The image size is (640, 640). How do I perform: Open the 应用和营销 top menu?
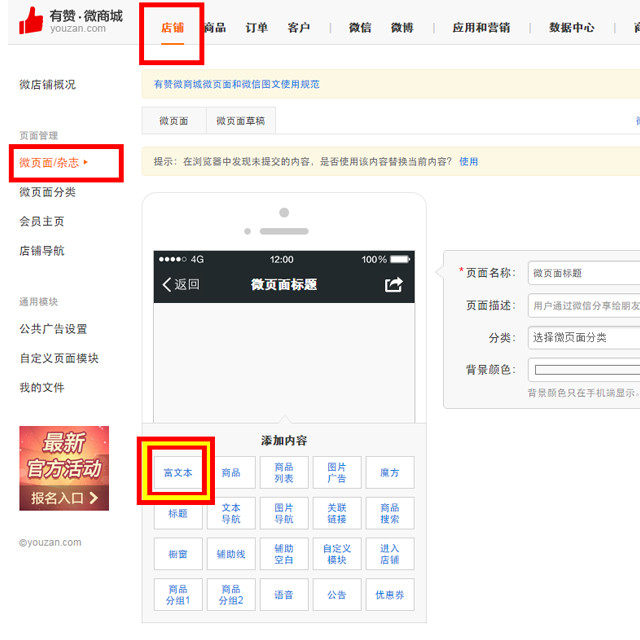481,28
